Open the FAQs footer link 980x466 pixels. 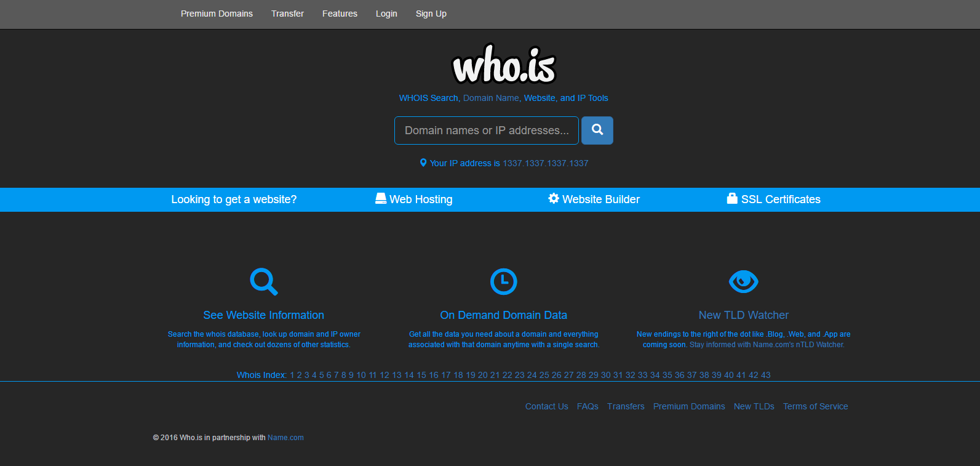tap(588, 406)
